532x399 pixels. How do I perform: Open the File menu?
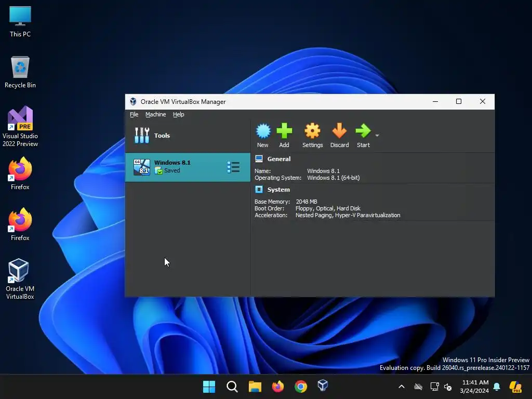point(134,114)
